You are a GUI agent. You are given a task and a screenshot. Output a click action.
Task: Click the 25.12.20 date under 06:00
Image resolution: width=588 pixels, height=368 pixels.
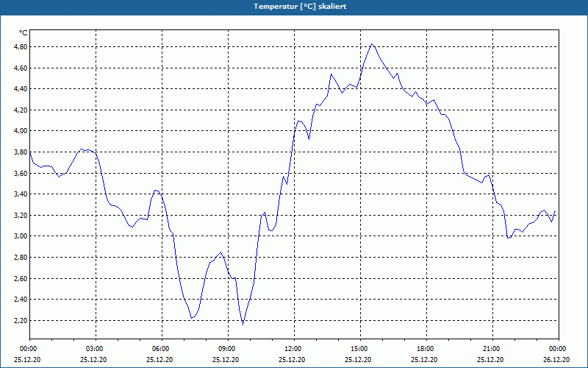pos(159,359)
